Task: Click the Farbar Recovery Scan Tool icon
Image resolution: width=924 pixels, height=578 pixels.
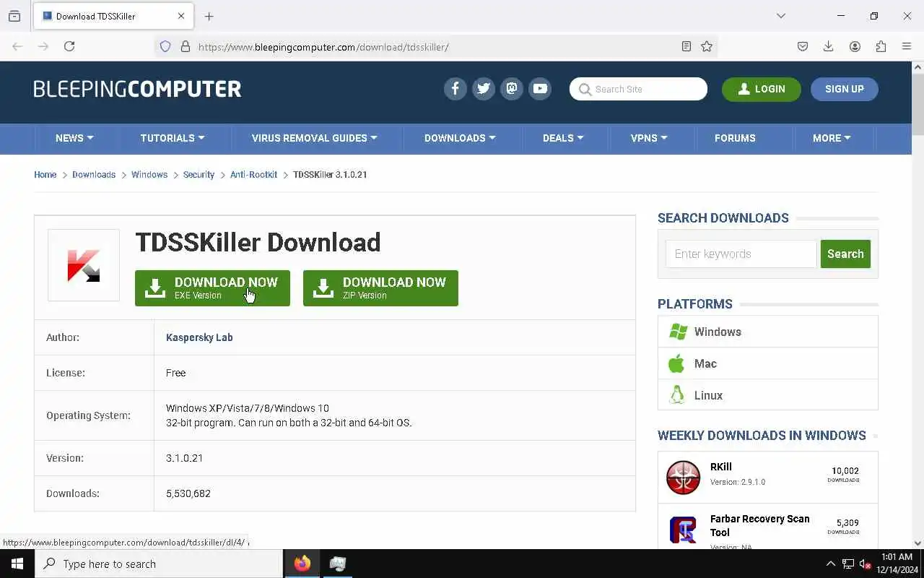Action: point(683,530)
